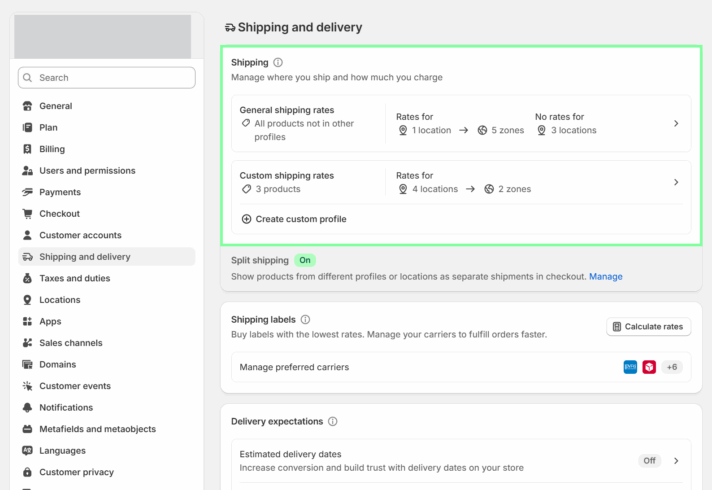Click the Customer accounts person icon
This screenshot has width=712, height=490.
pos(27,235)
